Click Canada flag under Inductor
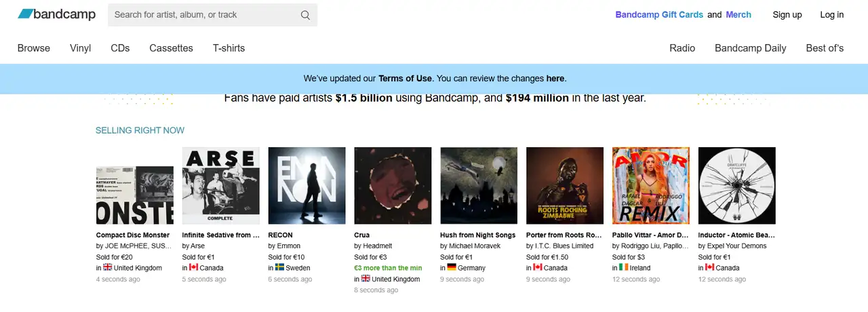Viewport: 868px width, 312px height. coord(710,267)
